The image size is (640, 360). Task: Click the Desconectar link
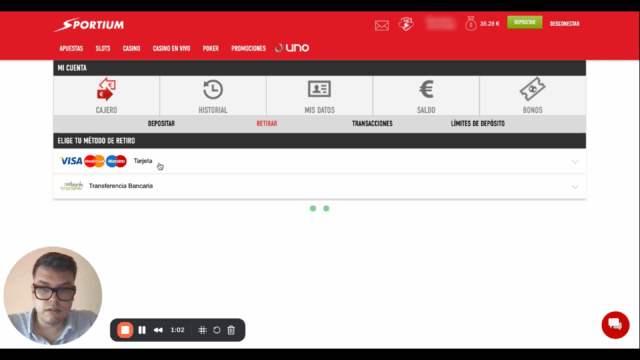coord(564,24)
